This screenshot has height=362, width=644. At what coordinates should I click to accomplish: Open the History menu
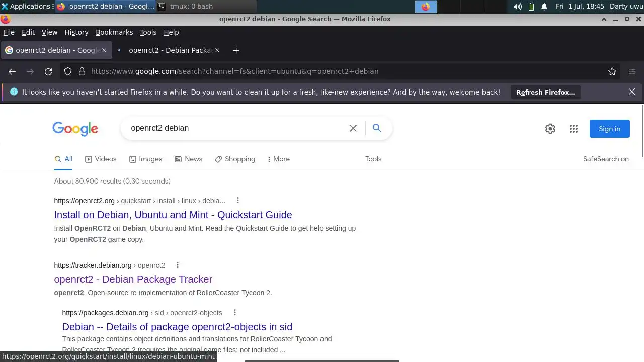click(x=76, y=32)
